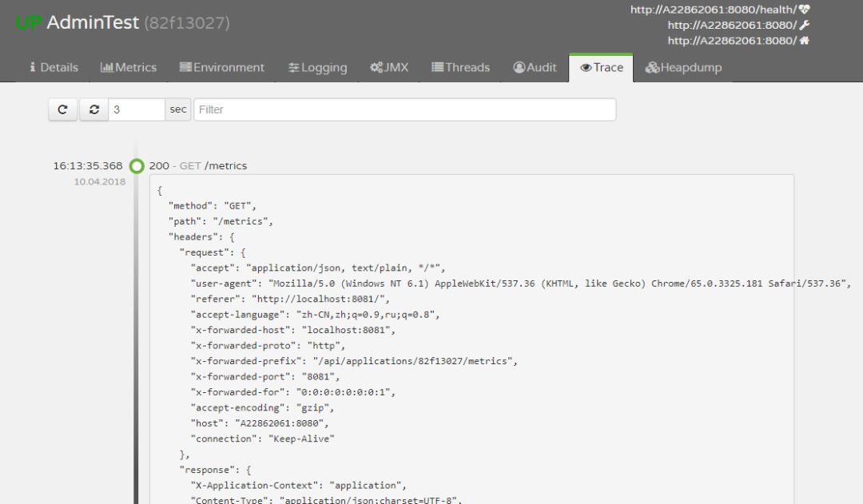Select the JMX tab
Viewport: 863px width, 504px height.
(x=389, y=68)
